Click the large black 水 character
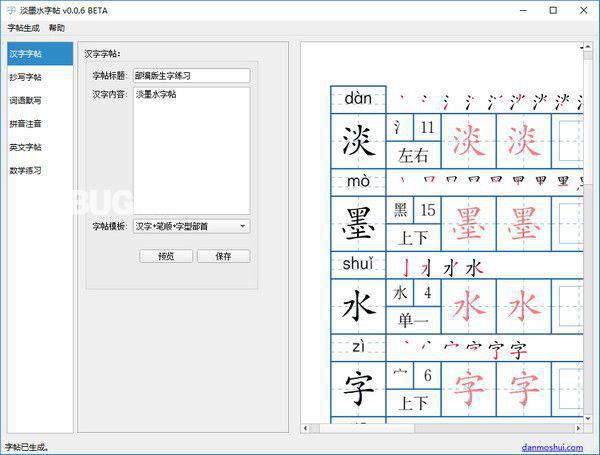The height and width of the screenshot is (455, 600). (358, 306)
